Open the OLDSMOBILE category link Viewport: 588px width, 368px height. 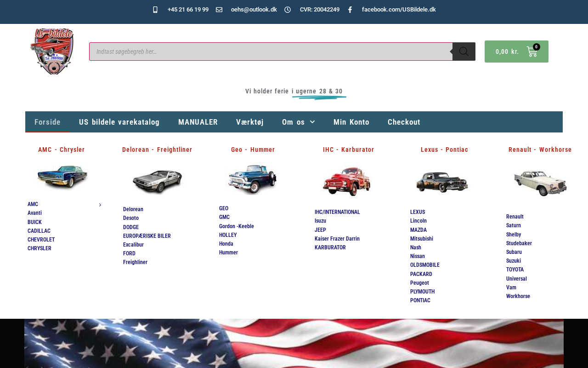[425, 265]
